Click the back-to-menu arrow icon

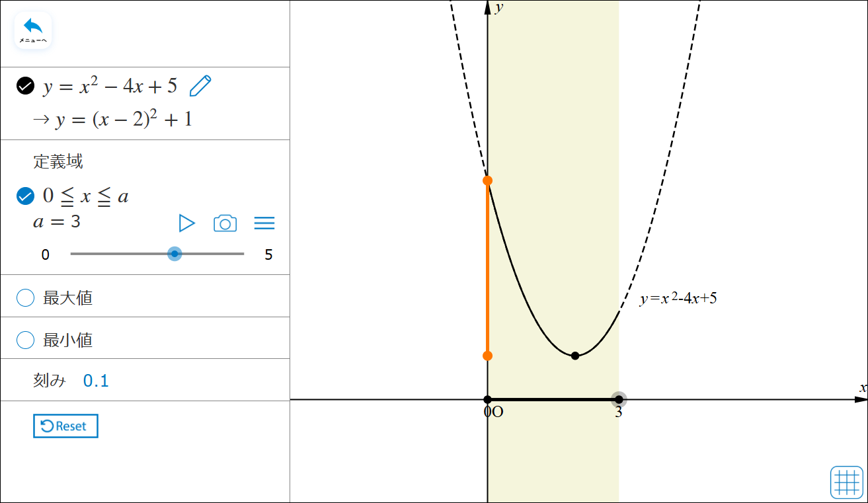pyautogui.click(x=33, y=30)
